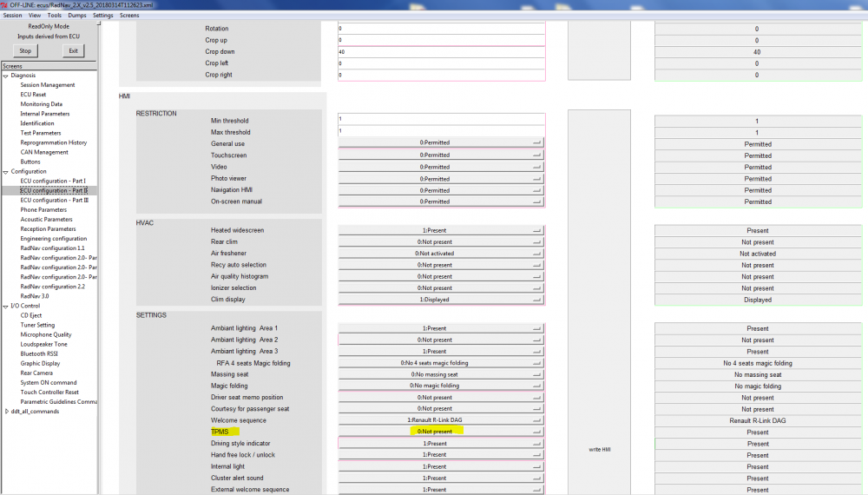
Task: Select CAN Management in tree
Action: (x=44, y=152)
